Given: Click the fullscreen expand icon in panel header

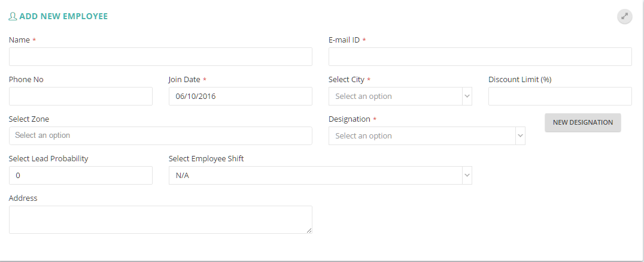Looking at the screenshot, I should click(624, 16).
